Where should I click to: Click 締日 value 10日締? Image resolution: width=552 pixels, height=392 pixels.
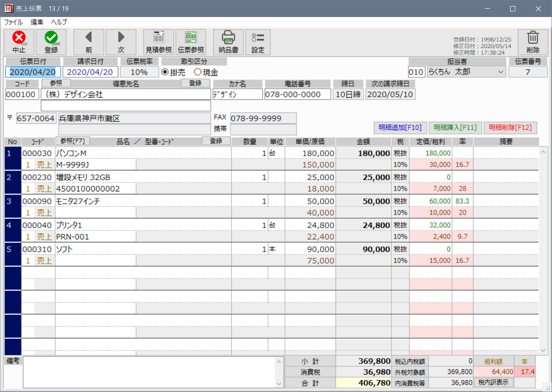click(x=348, y=94)
